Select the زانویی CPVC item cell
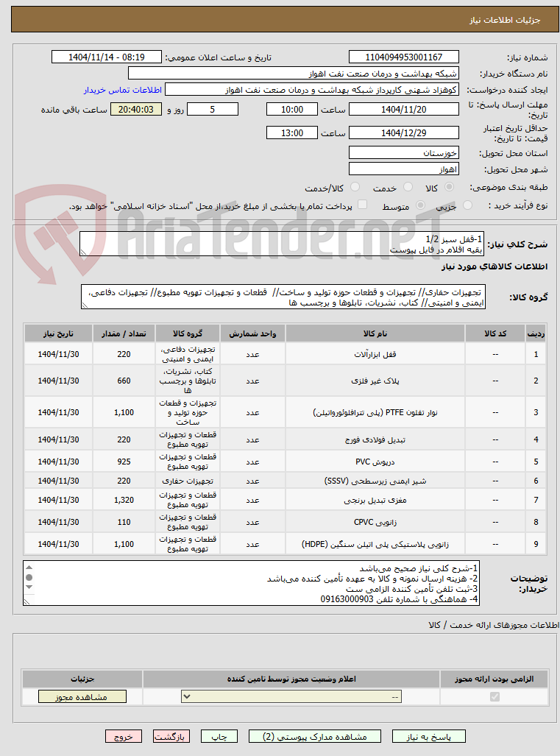Viewport: 560px width, 756px height. click(375, 522)
